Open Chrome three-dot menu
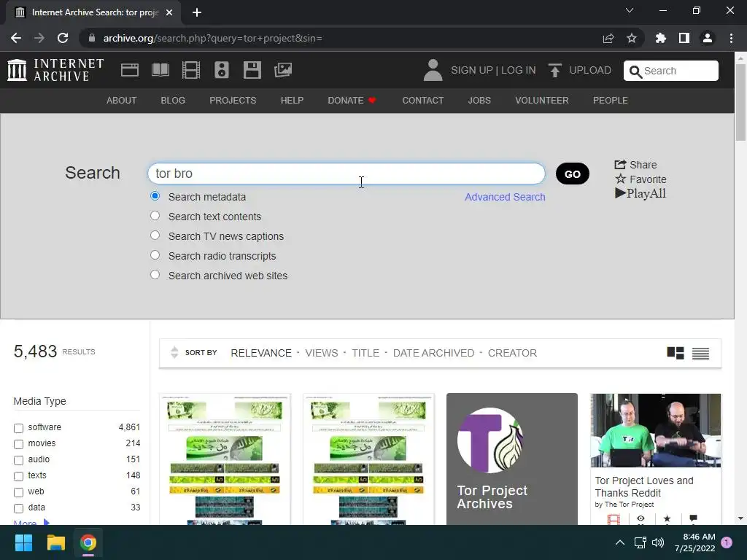Viewport: 747px width, 560px height. tap(731, 38)
